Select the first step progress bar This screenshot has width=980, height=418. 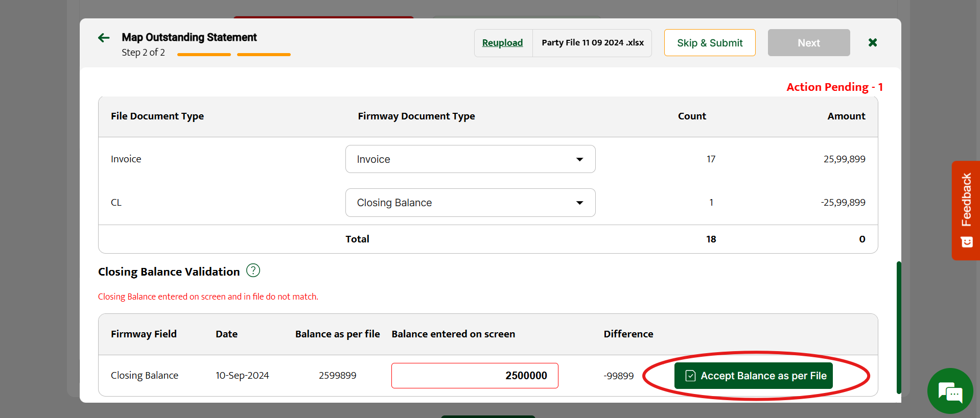point(204,55)
